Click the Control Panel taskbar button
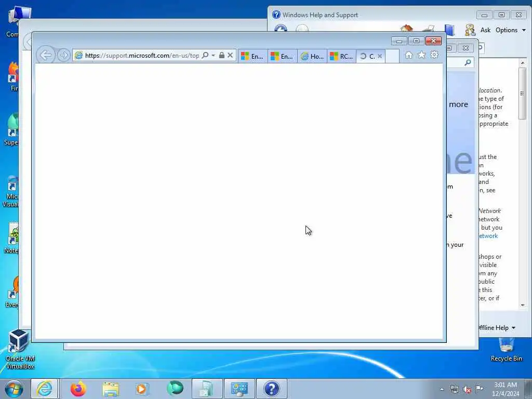Viewport: 532px width, 399px height. (x=239, y=389)
